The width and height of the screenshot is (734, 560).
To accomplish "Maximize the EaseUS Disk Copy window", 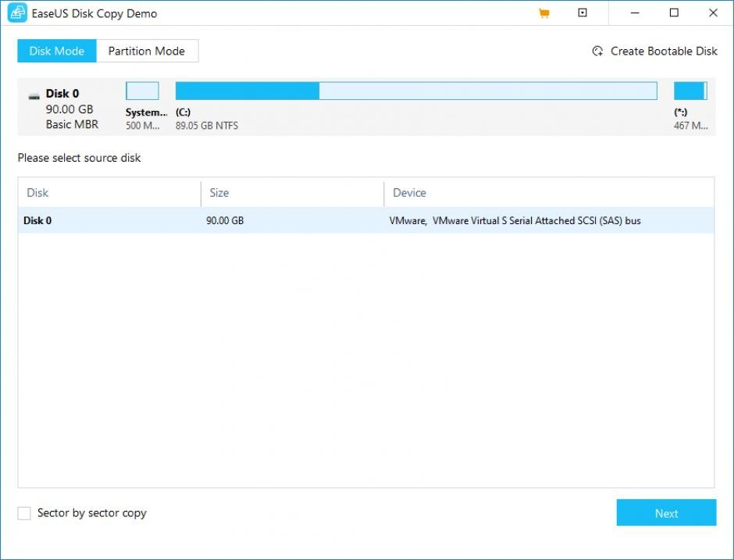I will 674,13.
